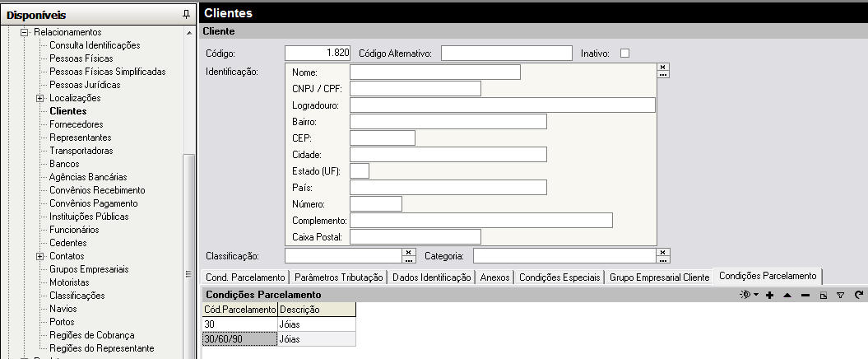
Task: Open the filter funnel in grid toolbar
Action: tap(840, 296)
